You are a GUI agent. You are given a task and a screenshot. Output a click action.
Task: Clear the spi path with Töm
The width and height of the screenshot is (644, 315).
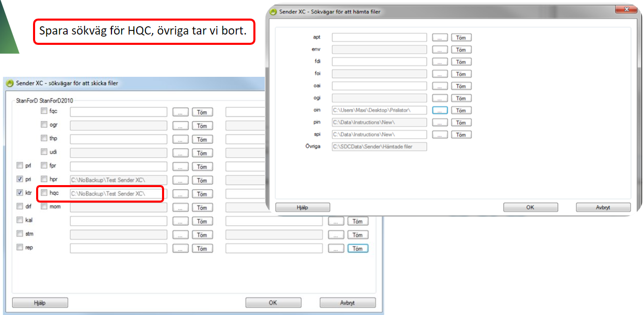[x=461, y=135]
